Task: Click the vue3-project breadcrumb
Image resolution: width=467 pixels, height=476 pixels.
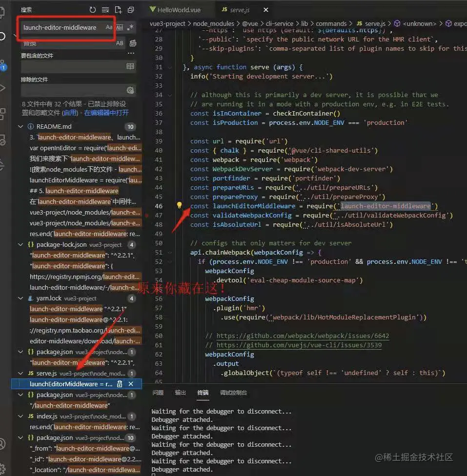Action: 167,23
